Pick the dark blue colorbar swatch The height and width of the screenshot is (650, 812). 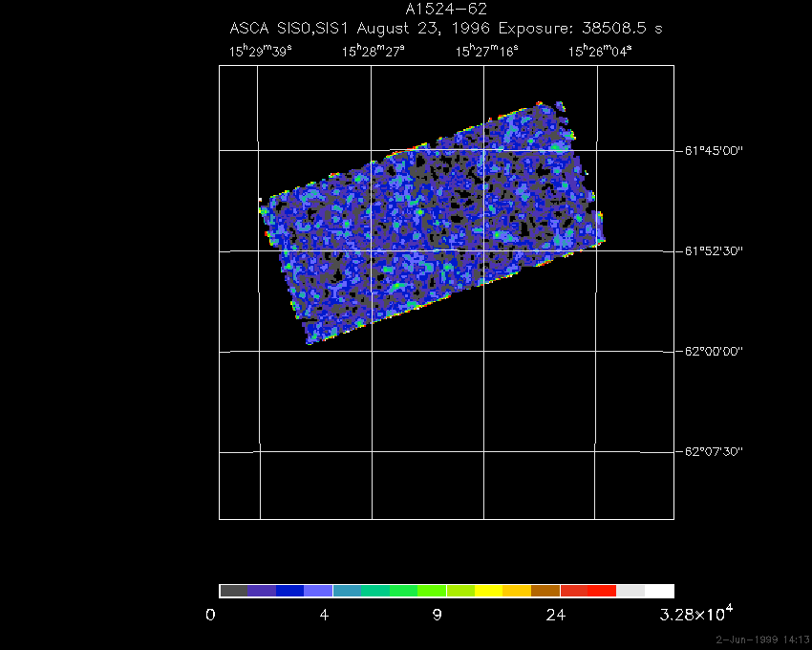pos(290,591)
